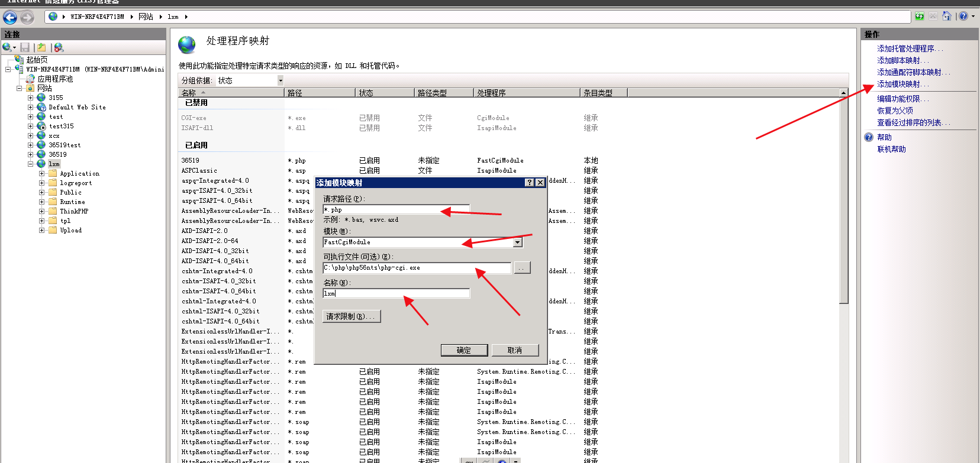Expand the Default Web Site node
Viewport: 980px width, 463px height.
point(31,107)
